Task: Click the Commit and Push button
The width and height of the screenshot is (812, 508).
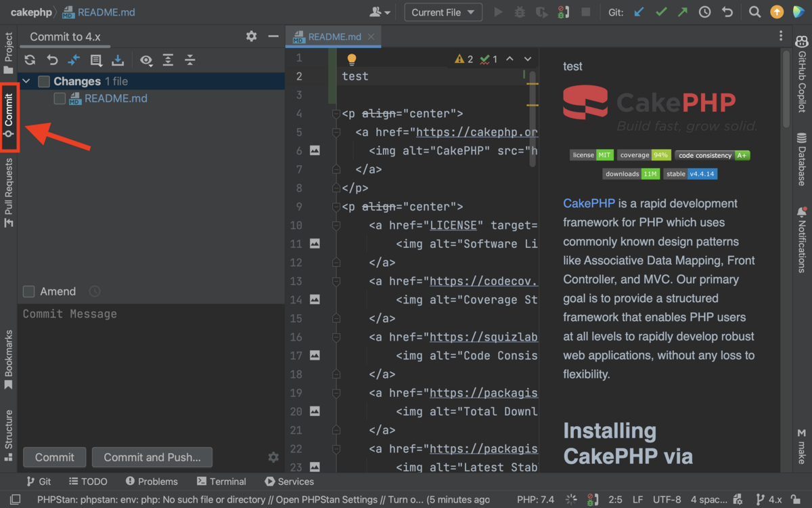Action: point(152,457)
